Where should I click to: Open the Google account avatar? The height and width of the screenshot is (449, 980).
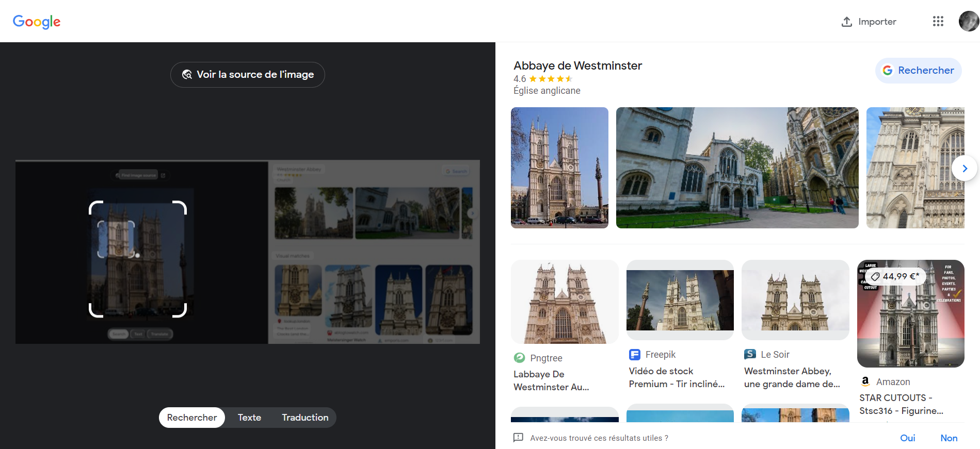pyautogui.click(x=969, y=21)
